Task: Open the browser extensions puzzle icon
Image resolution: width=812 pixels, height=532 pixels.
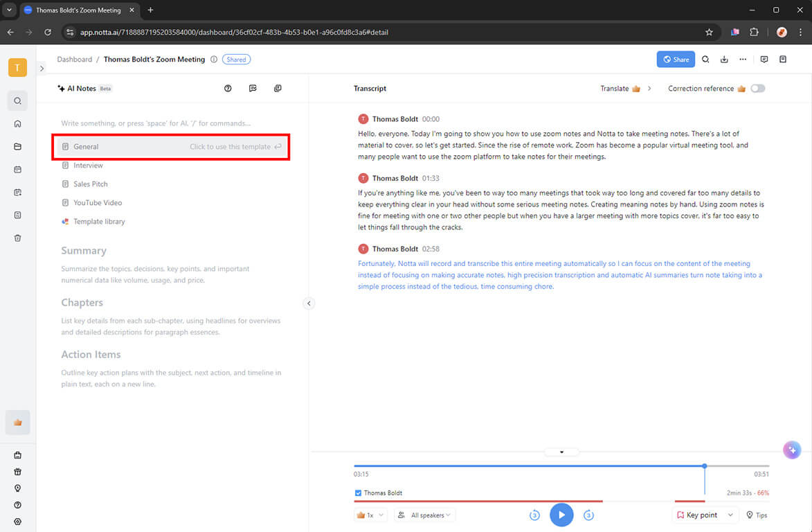Action: [754, 32]
